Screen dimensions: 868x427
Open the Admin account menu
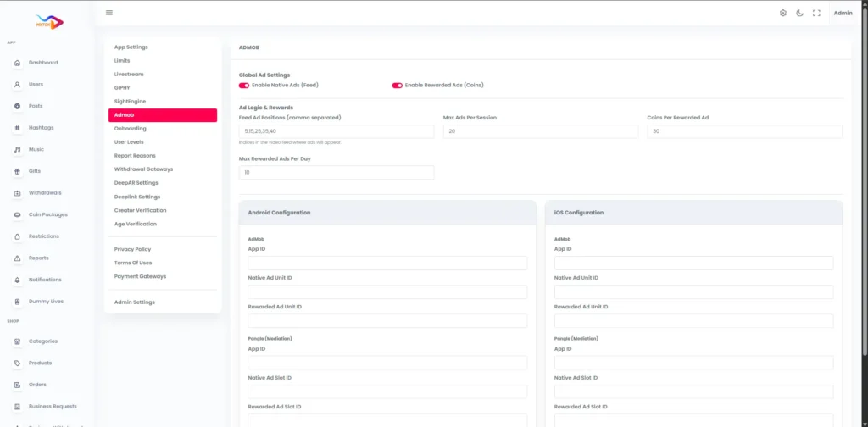click(843, 13)
